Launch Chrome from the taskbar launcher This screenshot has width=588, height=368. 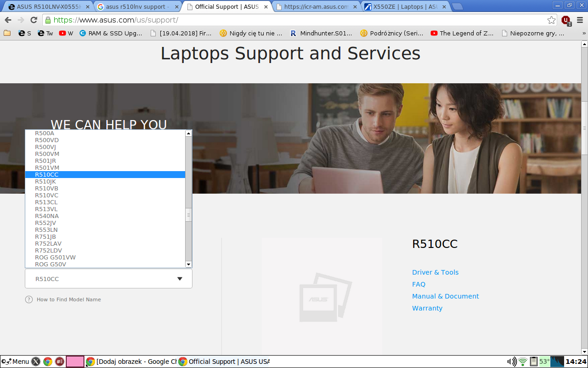click(48, 362)
